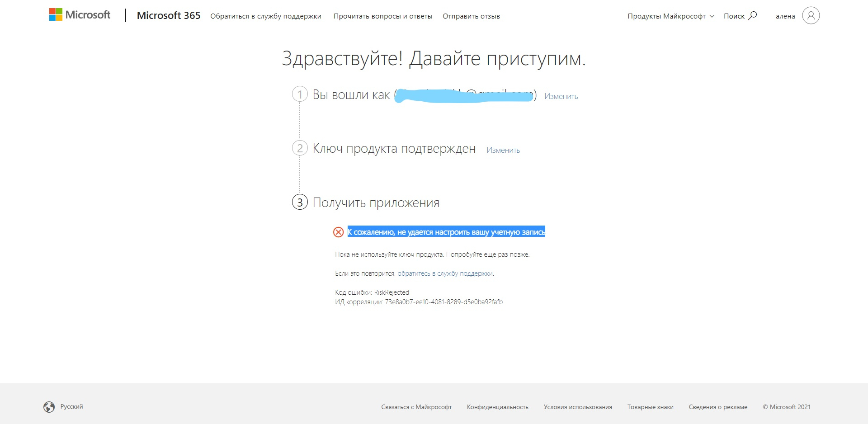This screenshot has height=424, width=868.
Task: Open Сведения о рекламе footer link
Action: [x=718, y=407]
